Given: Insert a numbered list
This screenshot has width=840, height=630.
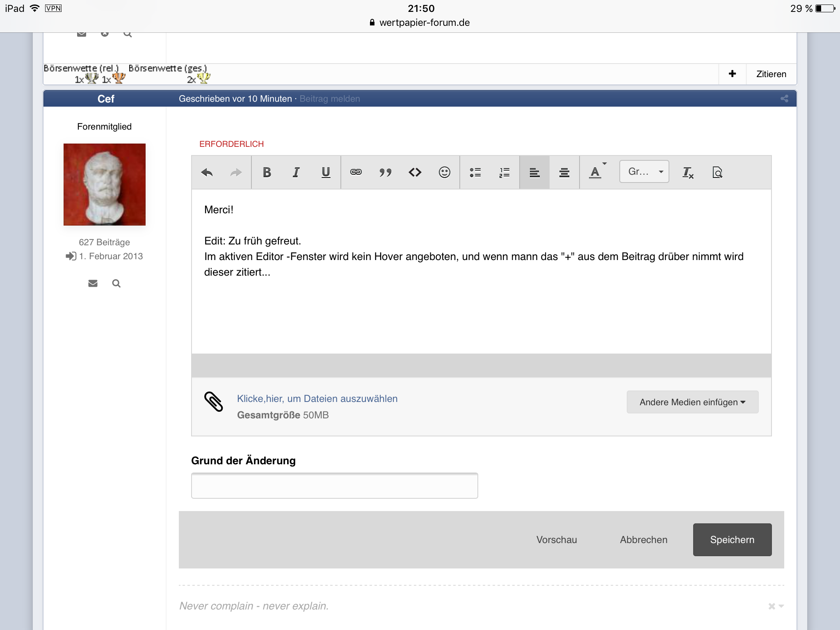Looking at the screenshot, I should 504,173.
